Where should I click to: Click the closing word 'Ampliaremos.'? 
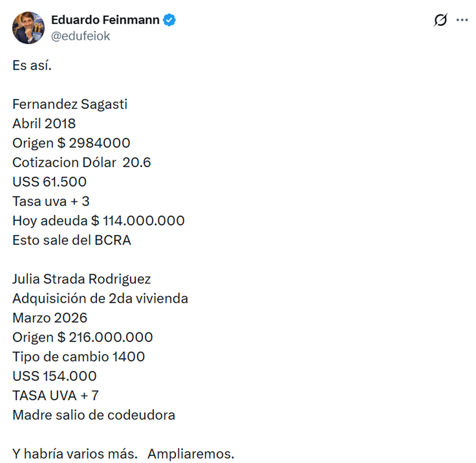191,454
